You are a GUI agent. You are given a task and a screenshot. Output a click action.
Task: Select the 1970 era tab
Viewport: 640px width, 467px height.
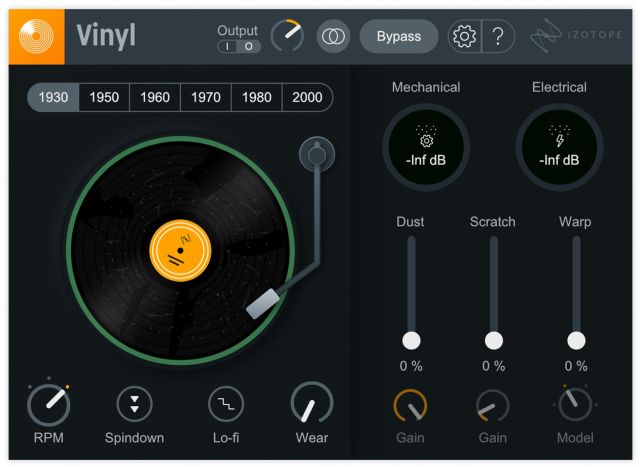[206, 97]
